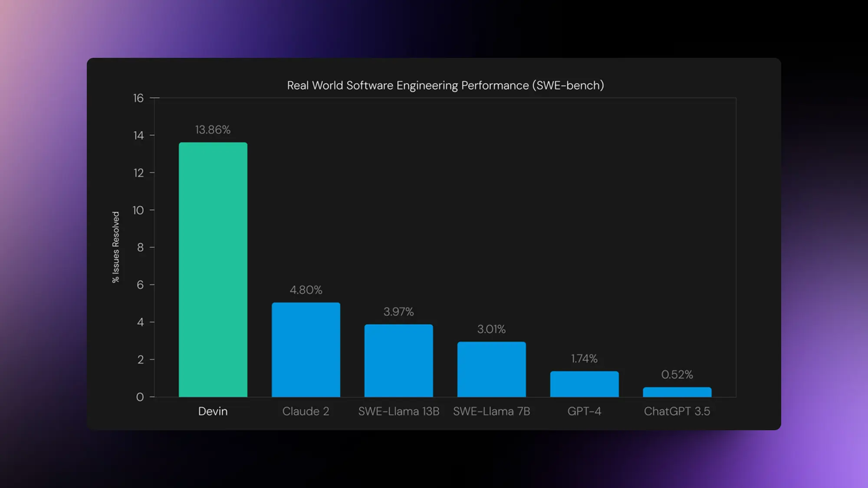
Task: Click the y-axis tick label 4
Action: point(140,322)
